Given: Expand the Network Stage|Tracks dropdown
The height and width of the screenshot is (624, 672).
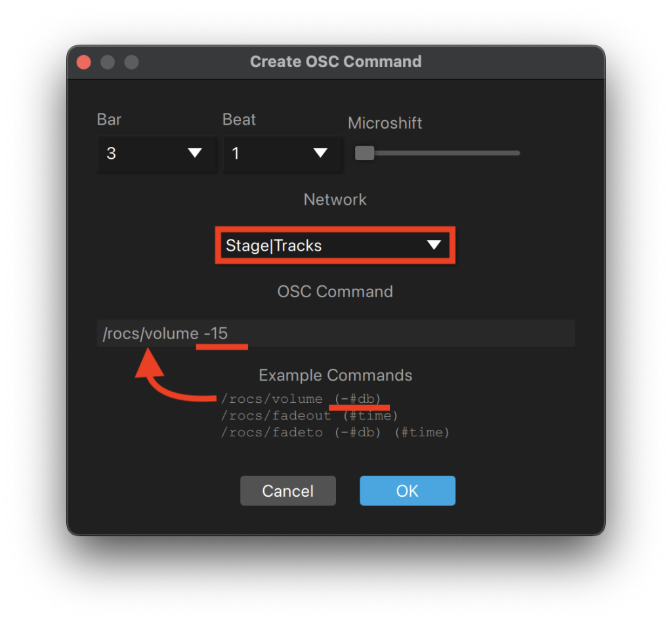Looking at the screenshot, I should [x=335, y=245].
